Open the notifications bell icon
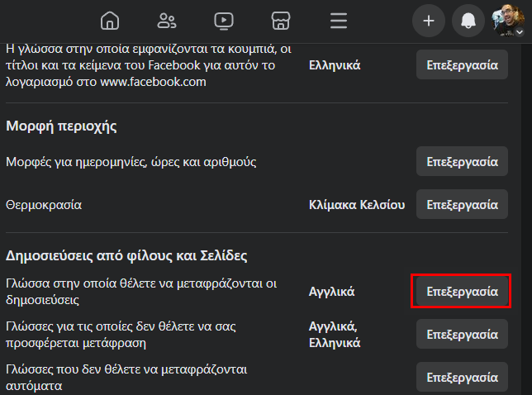Viewport: 532px width, 395px height. [468, 21]
